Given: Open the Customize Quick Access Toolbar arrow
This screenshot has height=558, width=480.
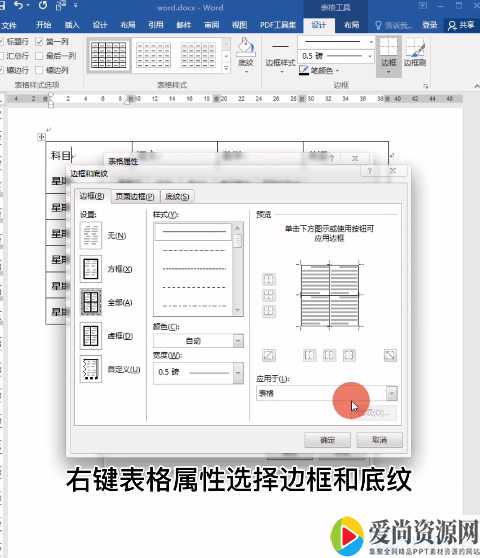Looking at the screenshot, I should tap(75, 5).
